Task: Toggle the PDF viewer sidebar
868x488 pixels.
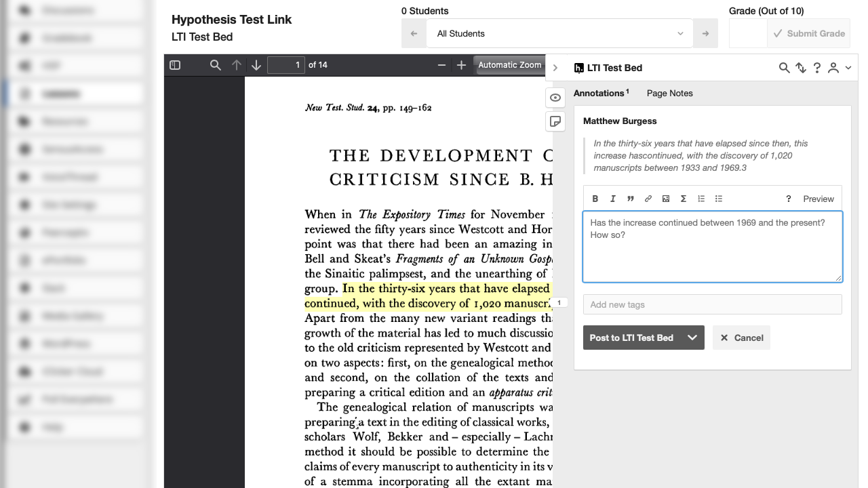Action: 175,65
